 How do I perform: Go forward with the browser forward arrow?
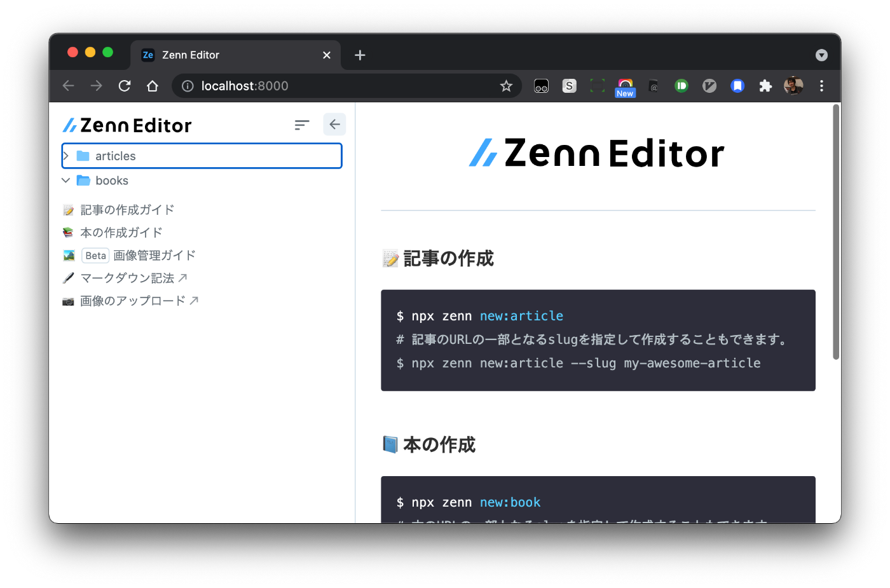[97, 86]
